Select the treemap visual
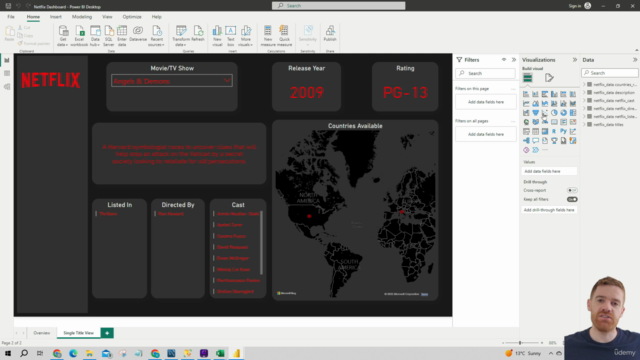 (x=573, y=113)
